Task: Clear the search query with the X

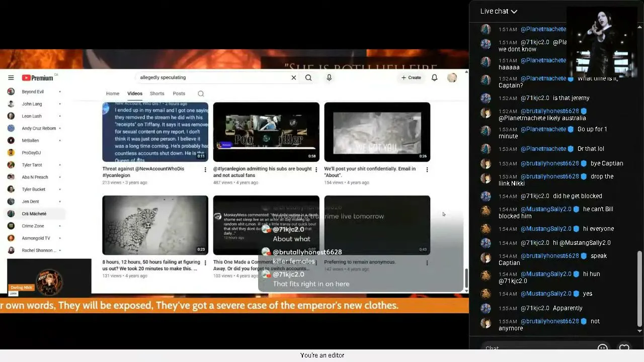Action: click(294, 77)
